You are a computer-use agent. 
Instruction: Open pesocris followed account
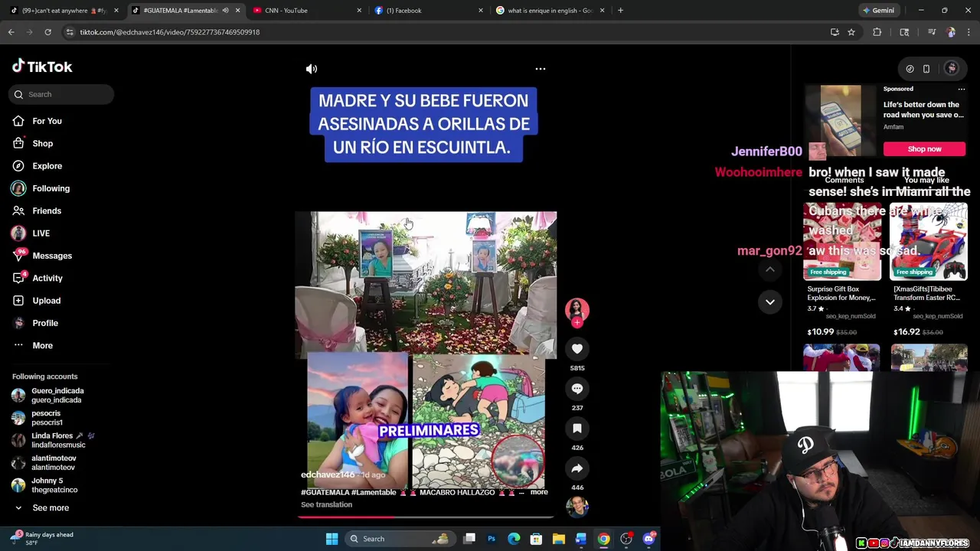tap(47, 418)
